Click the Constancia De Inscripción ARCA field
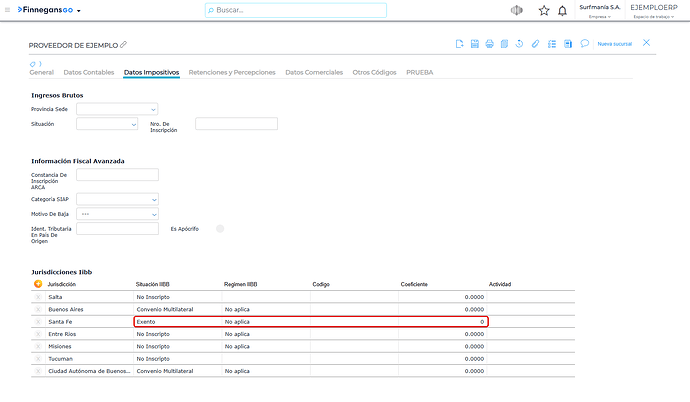This screenshot has height=402, width=690. (117, 175)
